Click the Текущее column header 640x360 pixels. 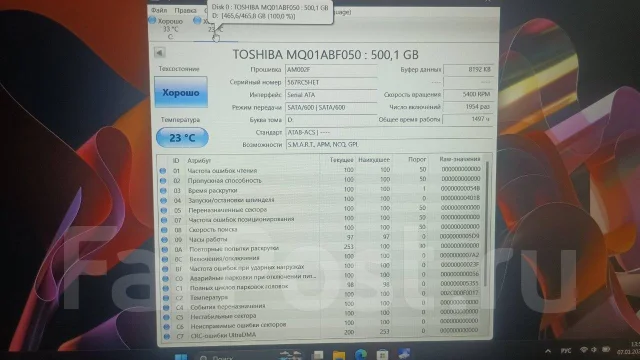tap(342, 160)
